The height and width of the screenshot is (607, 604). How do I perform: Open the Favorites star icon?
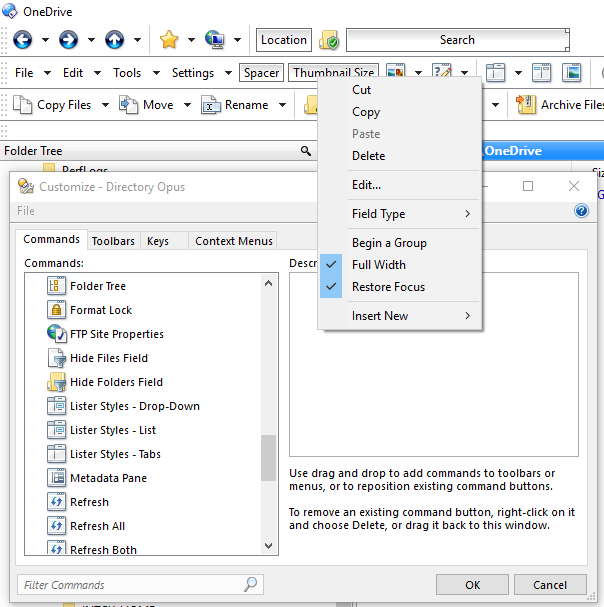(169, 40)
